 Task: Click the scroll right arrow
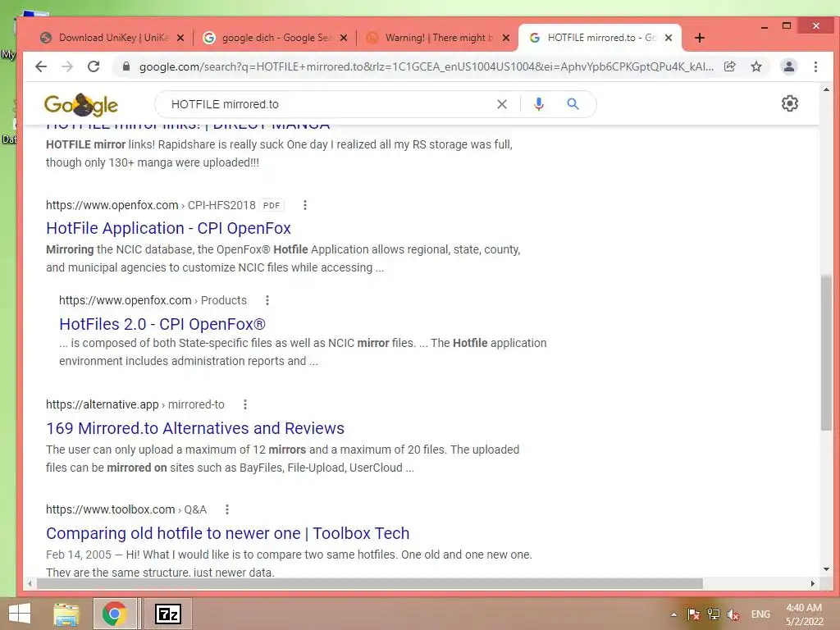click(813, 583)
